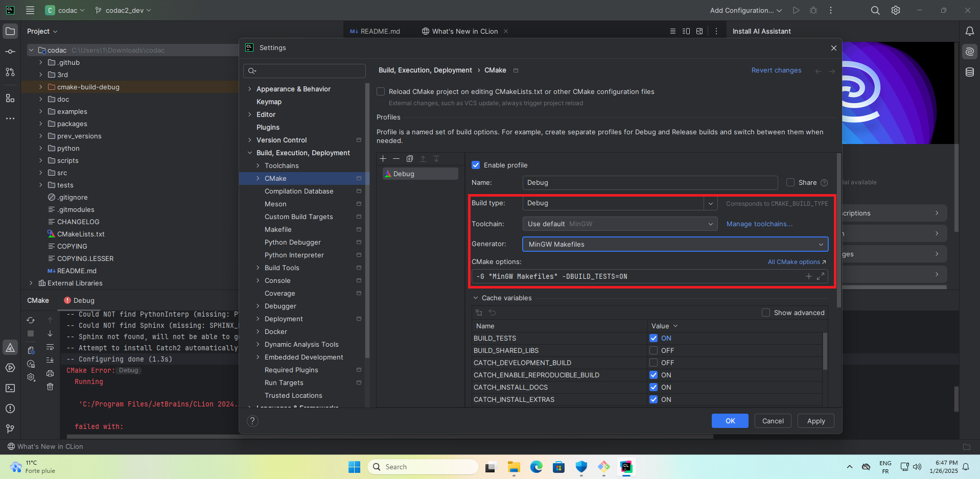Screen dimensions: 980x479
Task: Click the Manage toolchains link
Action: [x=759, y=224]
